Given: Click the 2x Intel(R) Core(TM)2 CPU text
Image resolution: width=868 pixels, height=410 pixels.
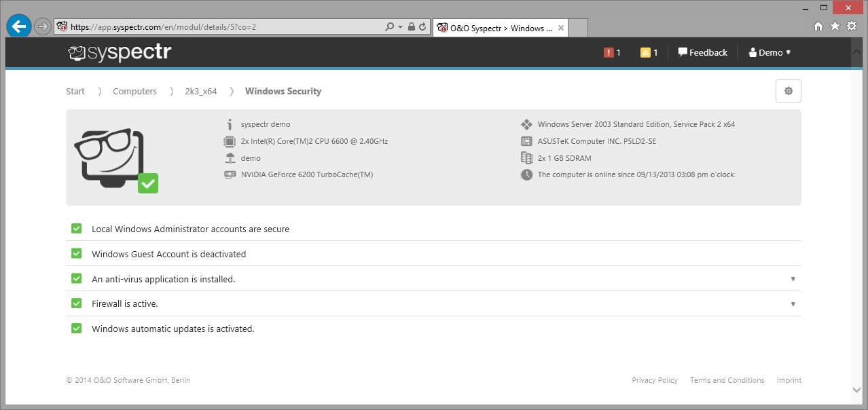Looking at the screenshot, I should 314,141.
